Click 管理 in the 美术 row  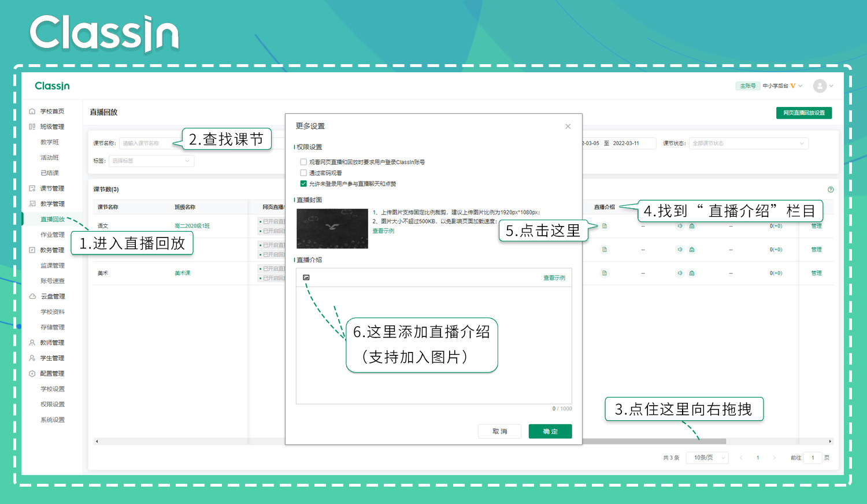pyautogui.click(x=816, y=273)
